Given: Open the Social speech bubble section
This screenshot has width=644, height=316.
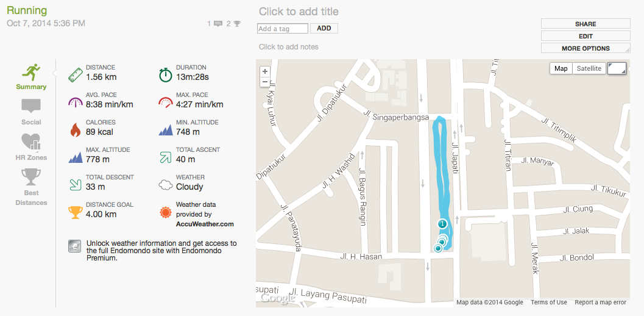Looking at the screenshot, I should pos(31,107).
